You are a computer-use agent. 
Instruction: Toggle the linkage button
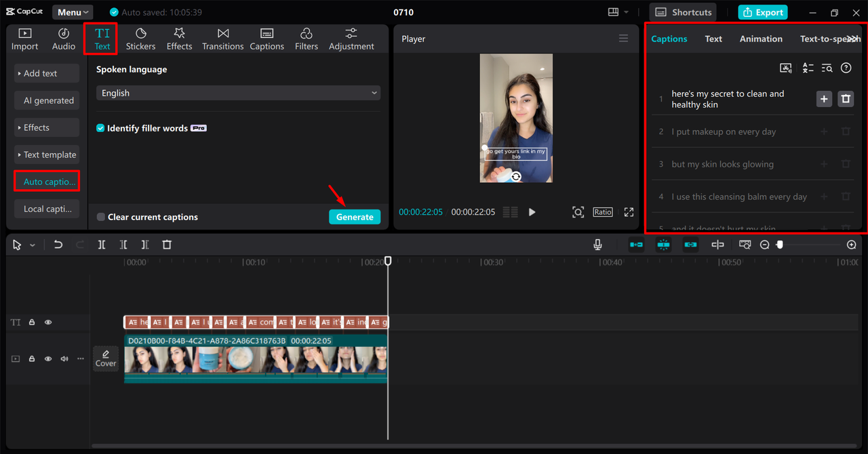click(690, 245)
